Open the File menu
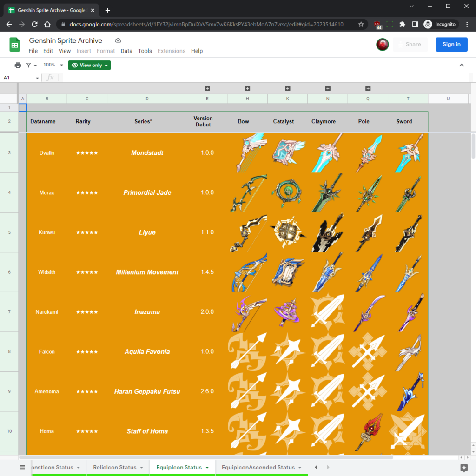The height and width of the screenshot is (476, 476). coord(33,51)
